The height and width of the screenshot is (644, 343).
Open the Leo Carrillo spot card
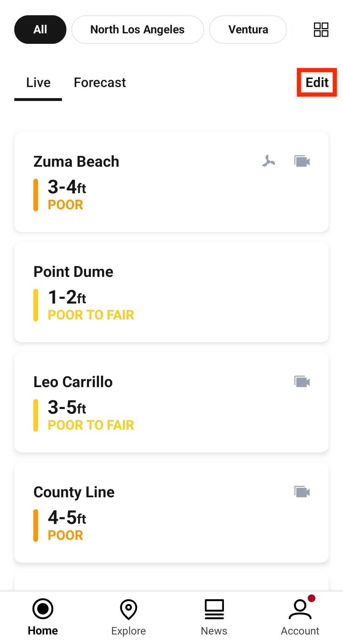171,402
